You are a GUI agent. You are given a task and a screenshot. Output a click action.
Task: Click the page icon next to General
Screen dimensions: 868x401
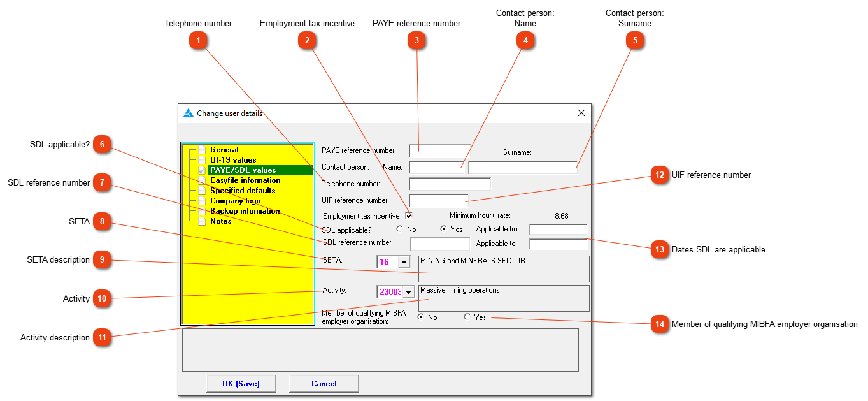202,150
